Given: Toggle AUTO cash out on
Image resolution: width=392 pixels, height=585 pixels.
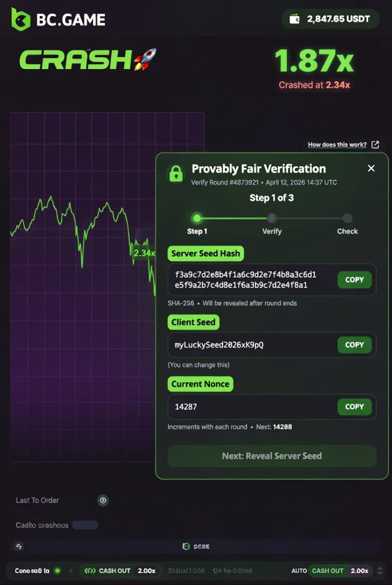Looking at the screenshot, I should coord(299,571).
